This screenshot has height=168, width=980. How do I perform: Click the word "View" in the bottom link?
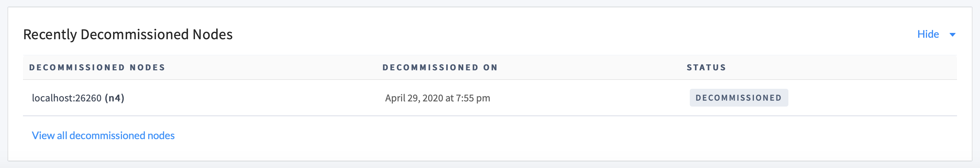click(43, 135)
